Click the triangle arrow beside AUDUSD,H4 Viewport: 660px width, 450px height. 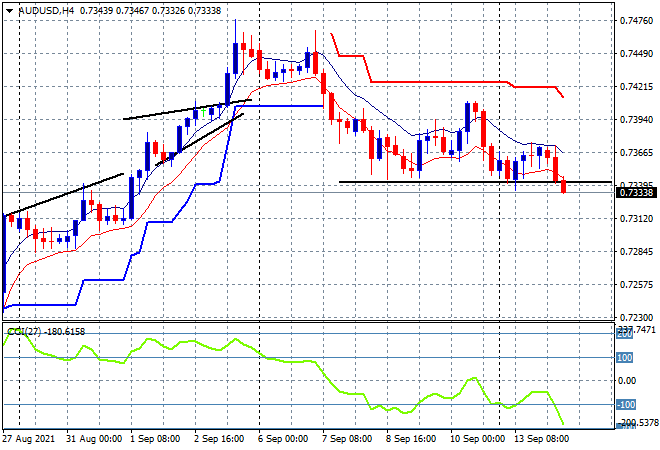coord(9,11)
